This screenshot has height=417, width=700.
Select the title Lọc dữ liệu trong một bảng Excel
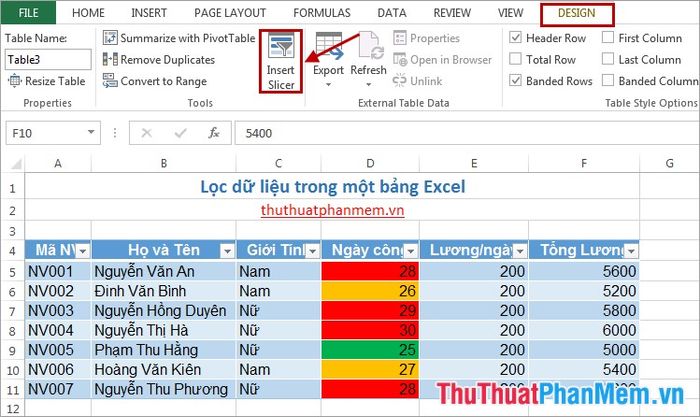click(x=333, y=187)
